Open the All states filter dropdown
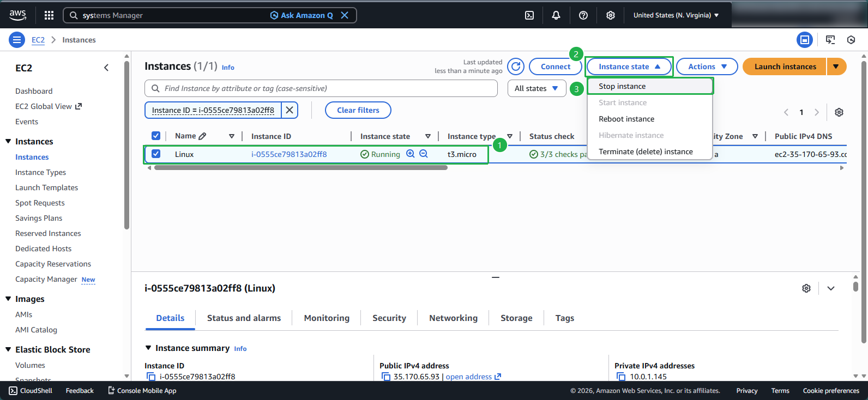 point(537,88)
